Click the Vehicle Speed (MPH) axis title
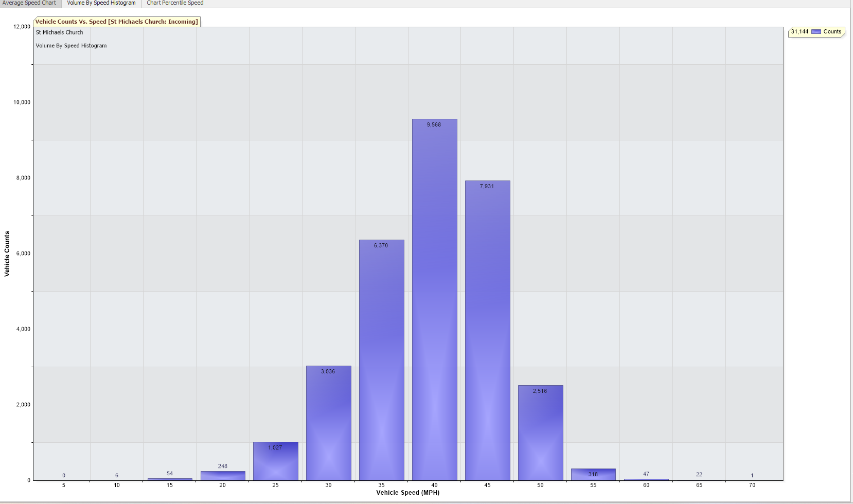Image resolution: width=853 pixels, height=504 pixels. point(407,493)
